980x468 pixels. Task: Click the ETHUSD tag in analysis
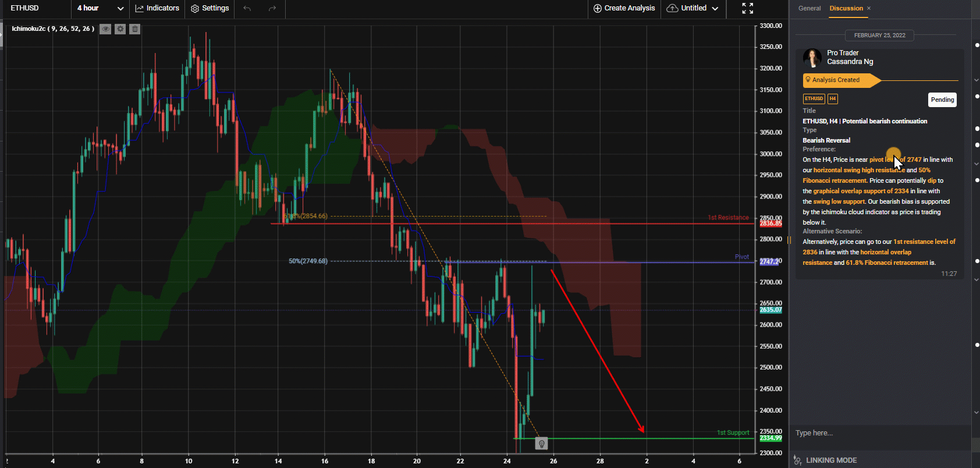tap(814, 98)
